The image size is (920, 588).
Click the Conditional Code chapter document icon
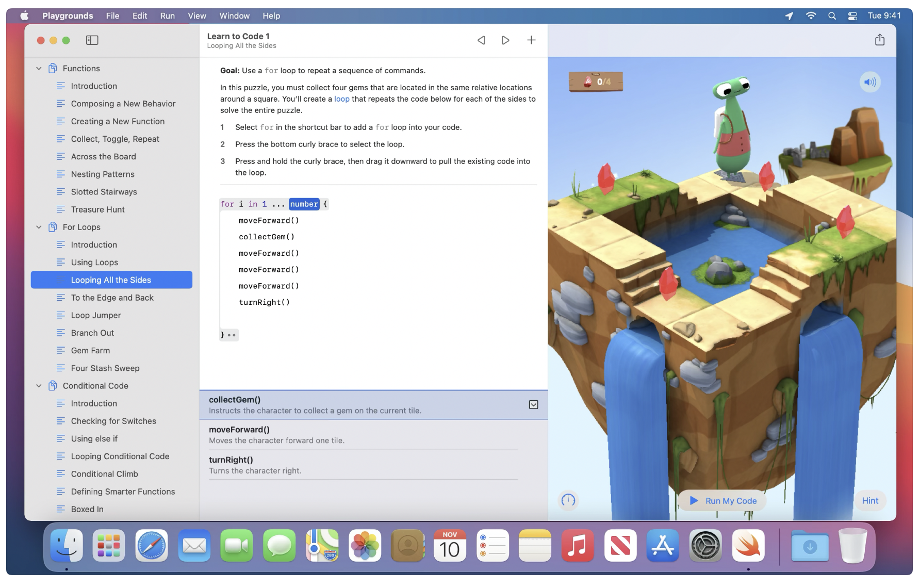(x=53, y=386)
